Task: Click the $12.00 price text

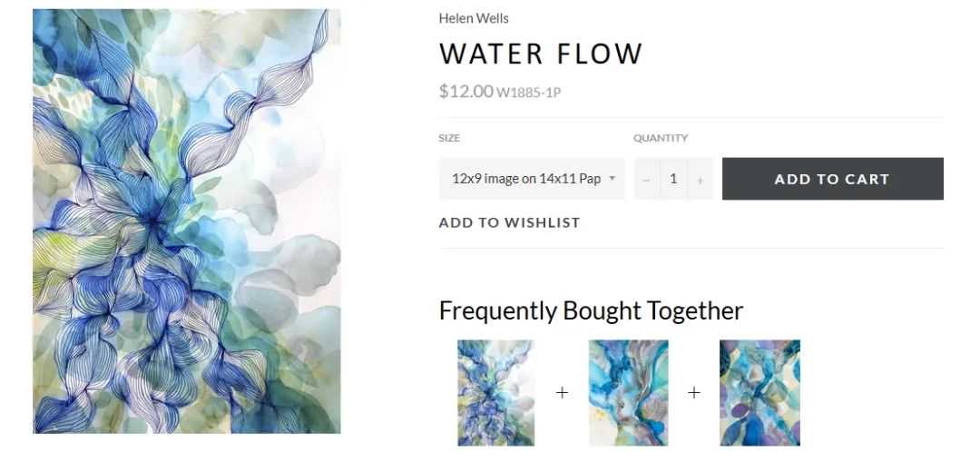Action: pyautogui.click(x=466, y=92)
